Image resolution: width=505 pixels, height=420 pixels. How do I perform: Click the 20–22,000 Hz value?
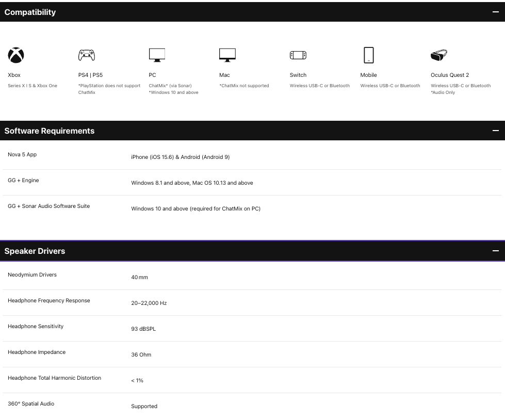pyautogui.click(x=149, y=303)
